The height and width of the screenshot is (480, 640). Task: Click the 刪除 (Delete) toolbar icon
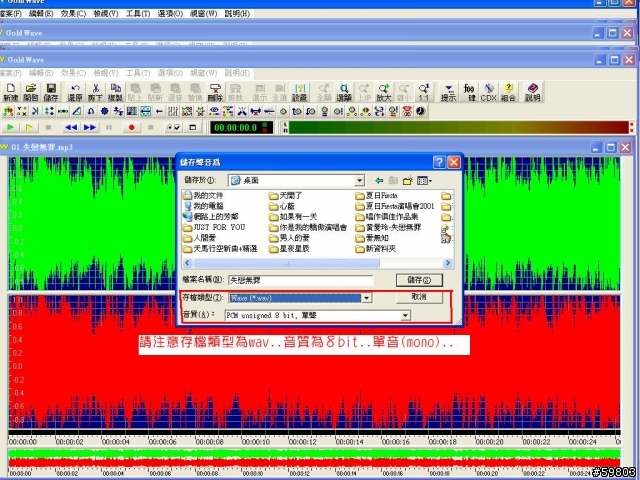[x=215, y=92]
